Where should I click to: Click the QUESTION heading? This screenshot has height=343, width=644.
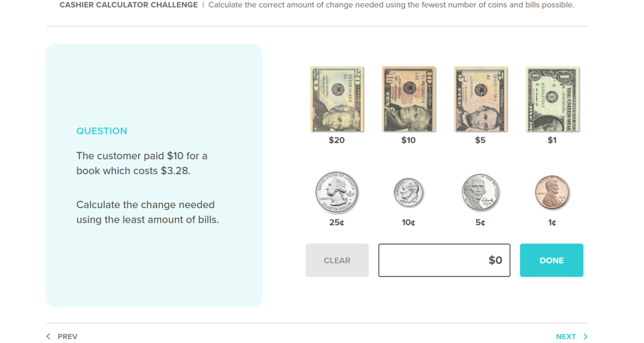[102, 131]
